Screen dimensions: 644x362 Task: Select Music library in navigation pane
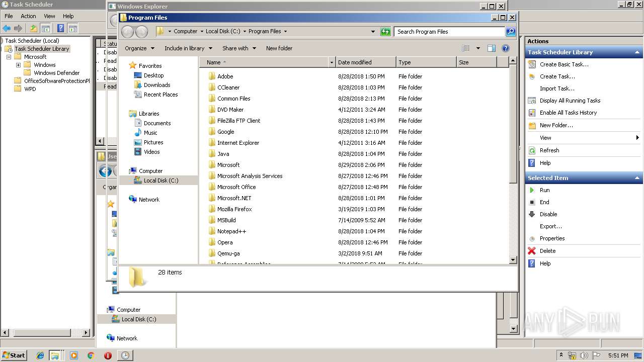tap(150, 133)
